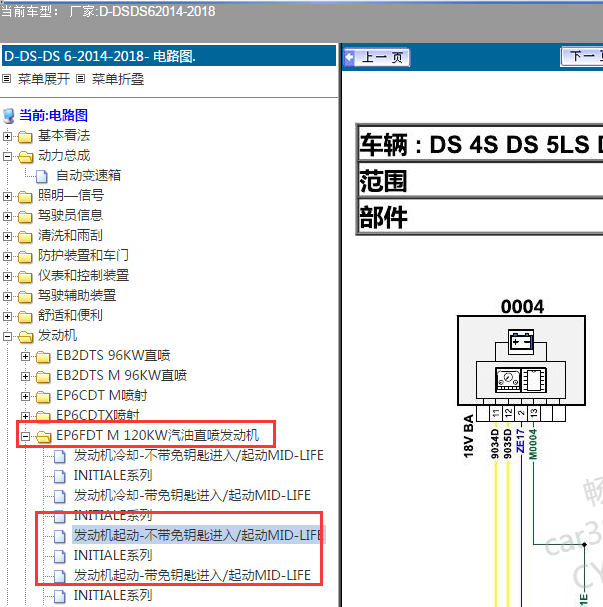Click the EB2DTS M 96KW直喷 folder icon
This screenshot has width=603, height=607.
[x=43, y=377]
